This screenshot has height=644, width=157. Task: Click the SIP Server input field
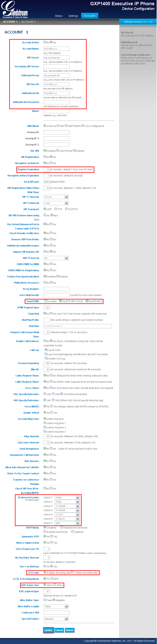pos(56,58)
